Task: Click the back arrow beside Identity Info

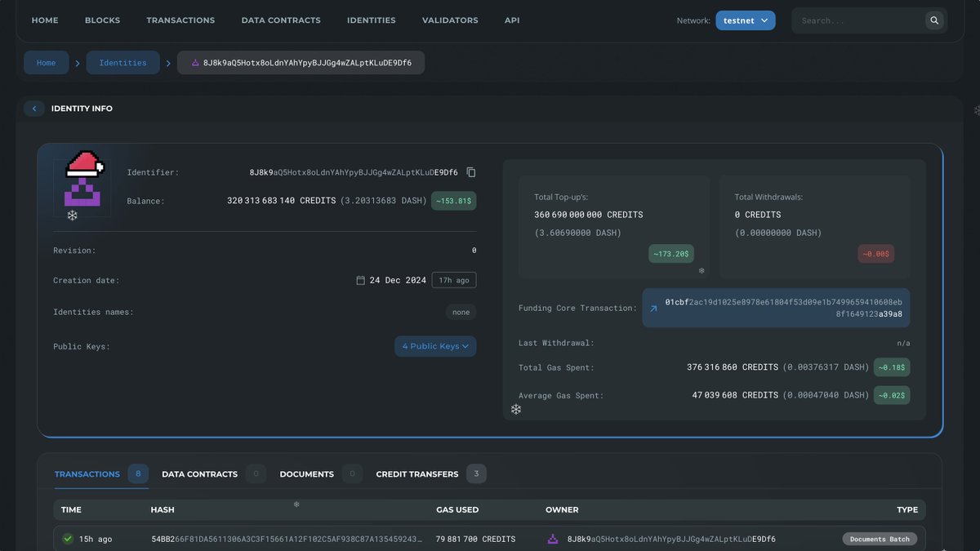Action: (33, 108)
